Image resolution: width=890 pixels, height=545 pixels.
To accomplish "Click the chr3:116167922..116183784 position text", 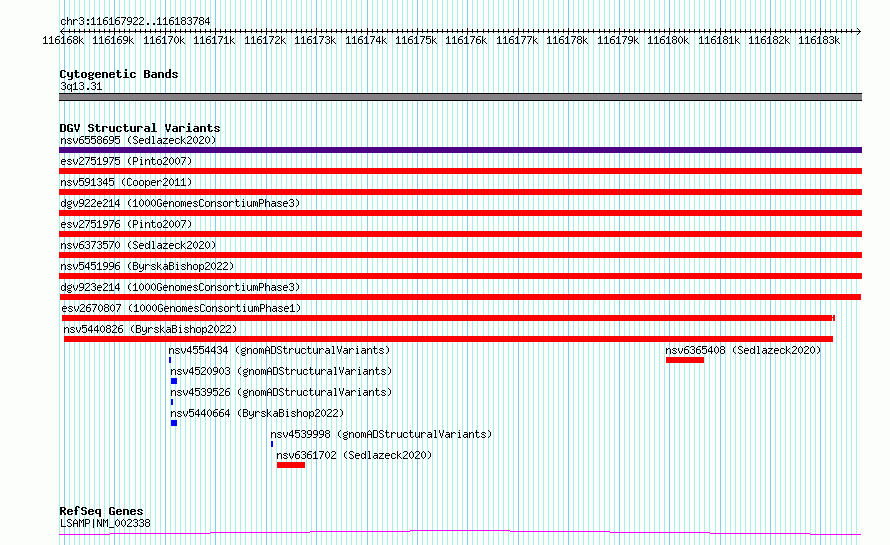I will [135, 21].
